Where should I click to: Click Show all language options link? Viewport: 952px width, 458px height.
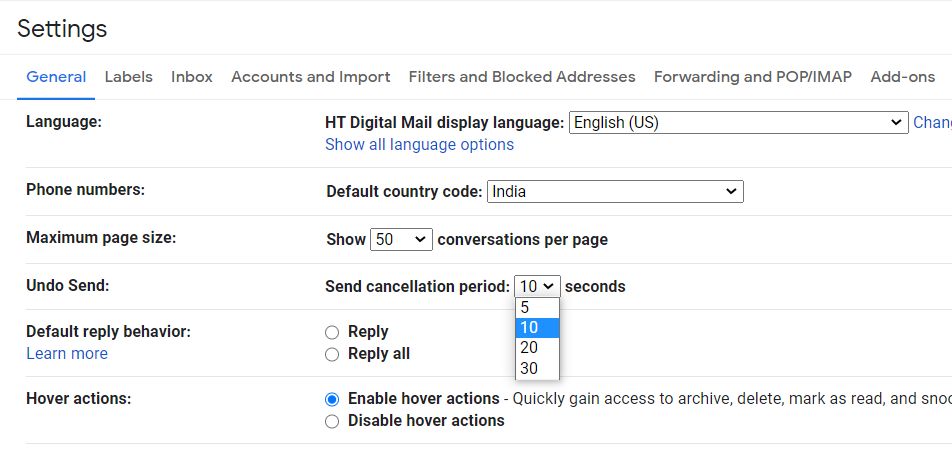pos(420,145)
